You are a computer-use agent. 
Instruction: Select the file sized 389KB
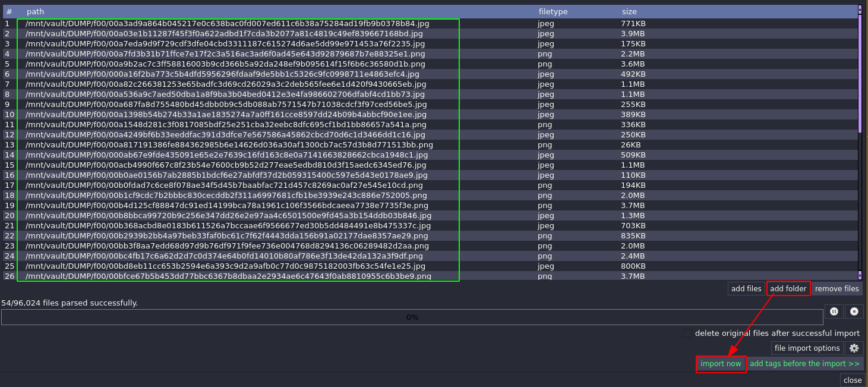click(x=430, y=115)
